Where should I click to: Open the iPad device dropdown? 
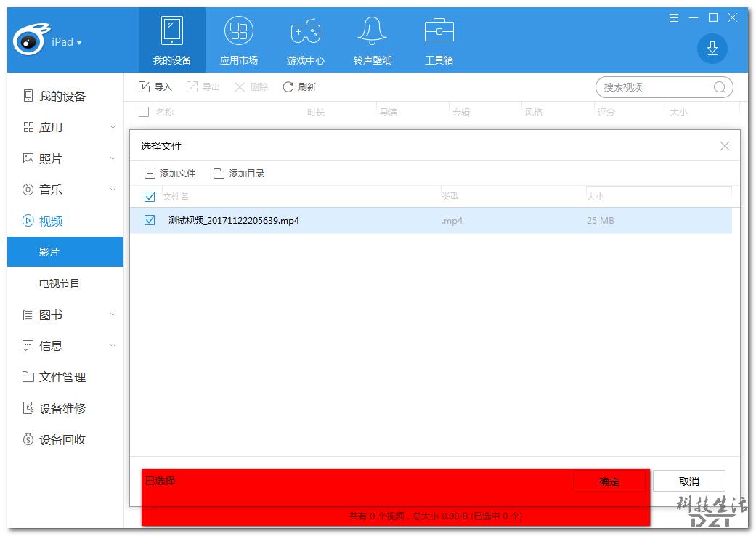(65, 41)
